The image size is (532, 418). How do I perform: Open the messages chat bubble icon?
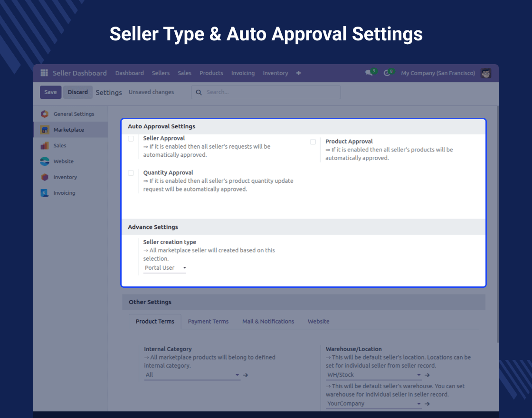pos(369,73)
